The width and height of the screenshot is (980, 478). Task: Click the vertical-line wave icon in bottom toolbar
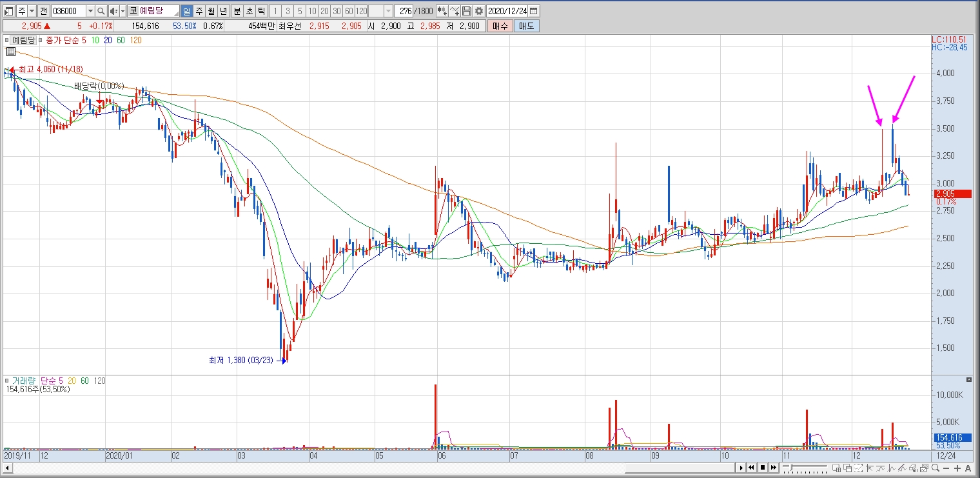pyautogui.click(x=891, y=468)
